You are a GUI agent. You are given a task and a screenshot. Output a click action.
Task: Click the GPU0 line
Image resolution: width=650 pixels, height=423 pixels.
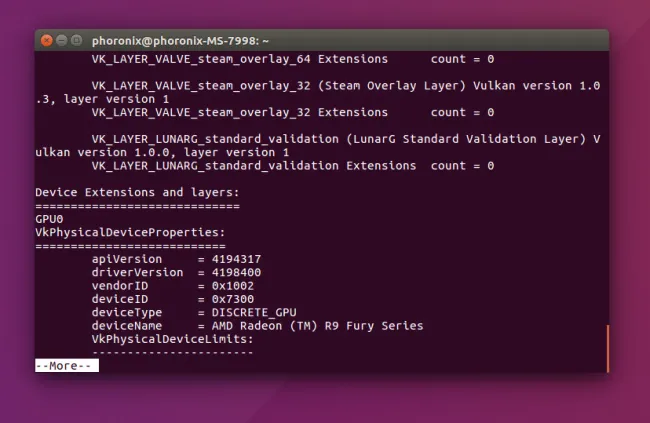[49, 219]
